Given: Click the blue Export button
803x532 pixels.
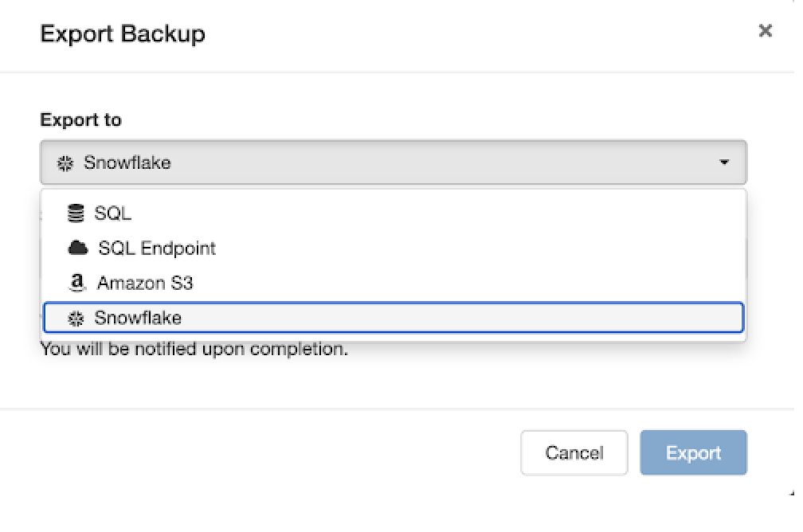Looking at the screenshot, I should tap(693, 453).
